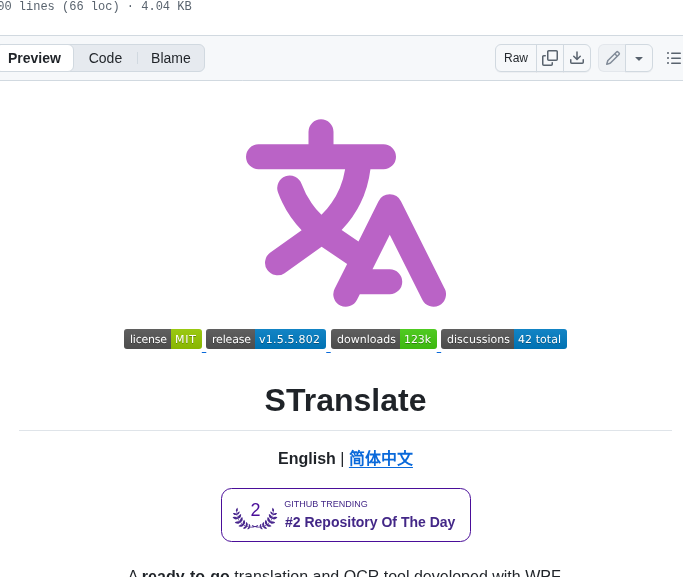Click the purple STranslate logo image
The height and width of the screenshot is (577, 683).
coord(346,213)
